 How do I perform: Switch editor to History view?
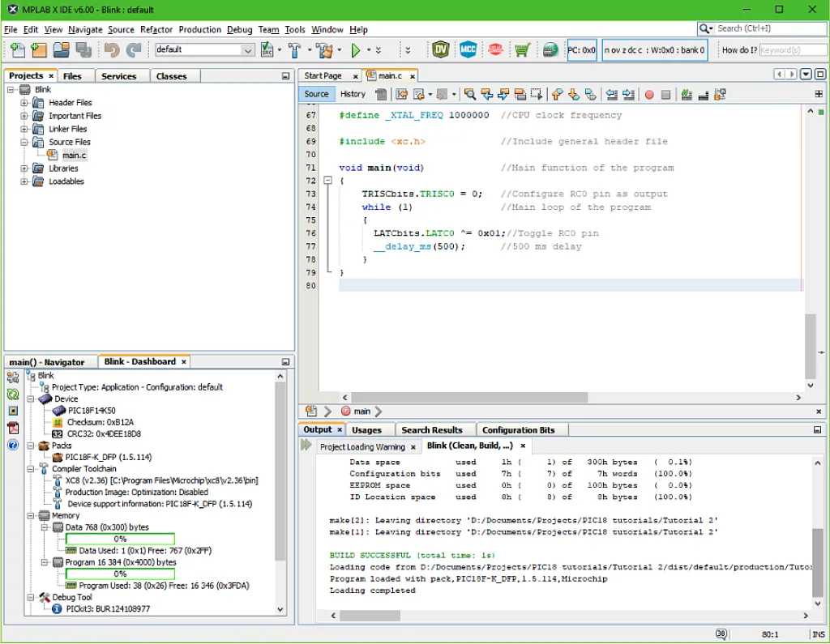click(x=353, y=94)
